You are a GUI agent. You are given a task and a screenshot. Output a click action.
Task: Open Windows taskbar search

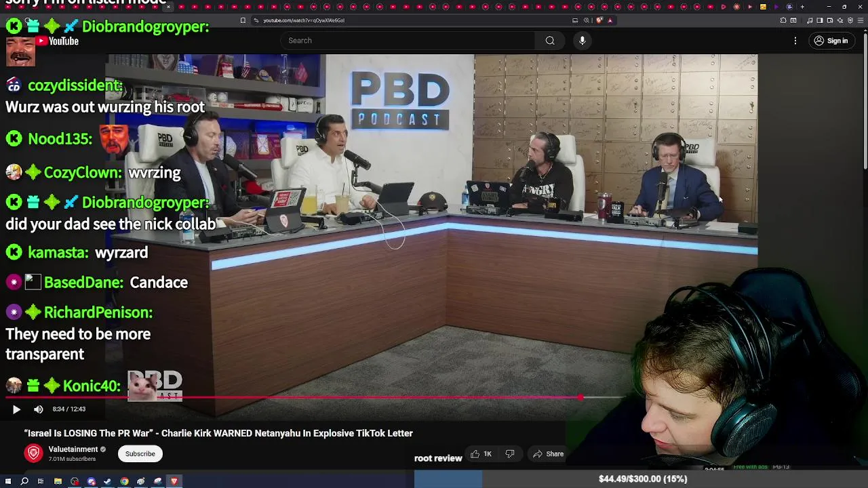(x=24, y=481)
